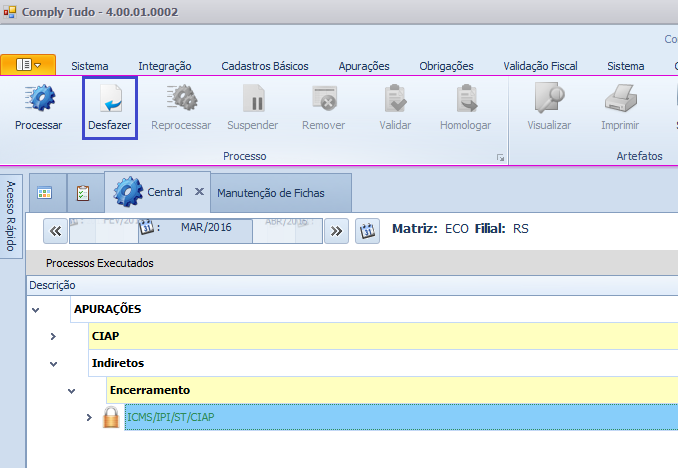Click the padlock icon on ICMS/IPI/ST/CIAP row
Viewport: 678px width, 468px height.
(x=110, y=417)
